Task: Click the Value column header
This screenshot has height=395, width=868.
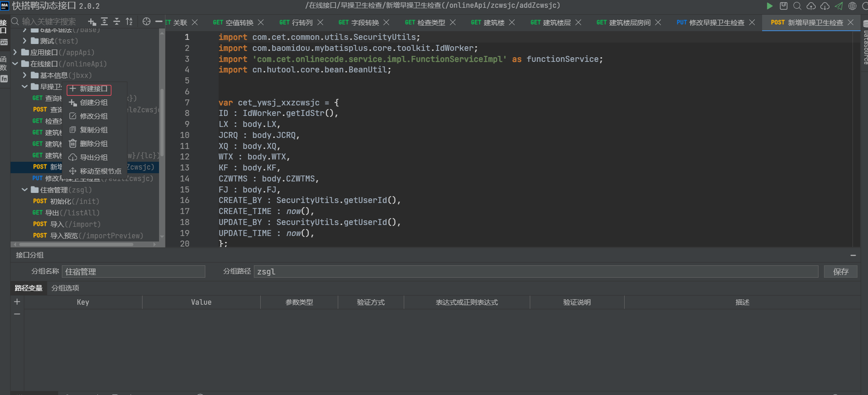Action: pos(201,302)
